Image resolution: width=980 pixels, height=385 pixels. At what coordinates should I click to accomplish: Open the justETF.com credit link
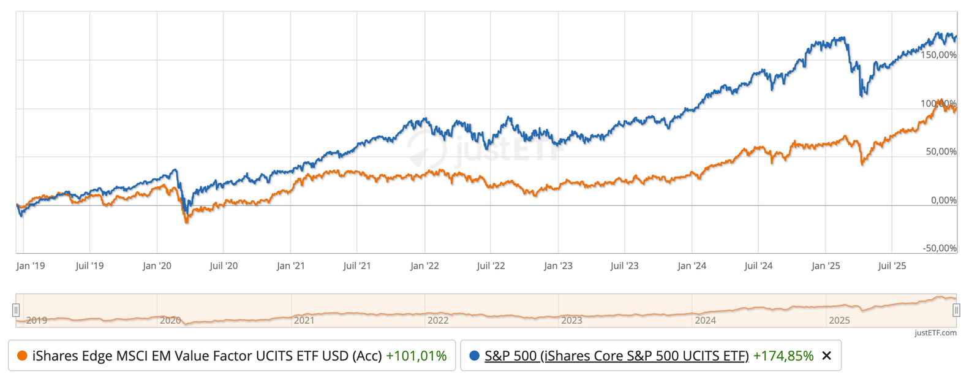point(935,333)
